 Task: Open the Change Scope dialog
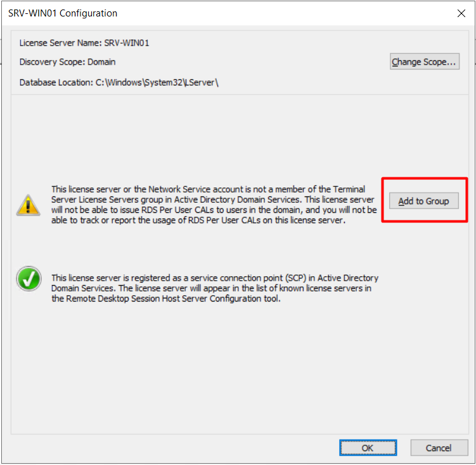point(424,62)
